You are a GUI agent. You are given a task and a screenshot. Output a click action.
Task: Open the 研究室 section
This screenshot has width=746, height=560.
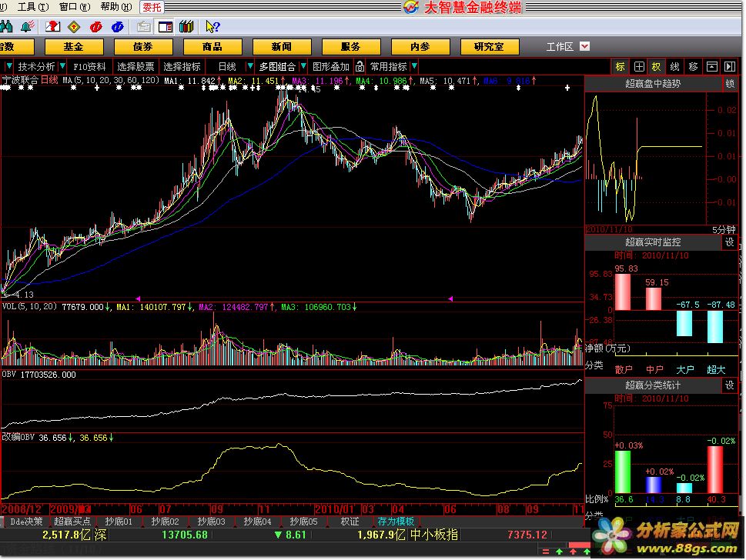coord(490,47)
